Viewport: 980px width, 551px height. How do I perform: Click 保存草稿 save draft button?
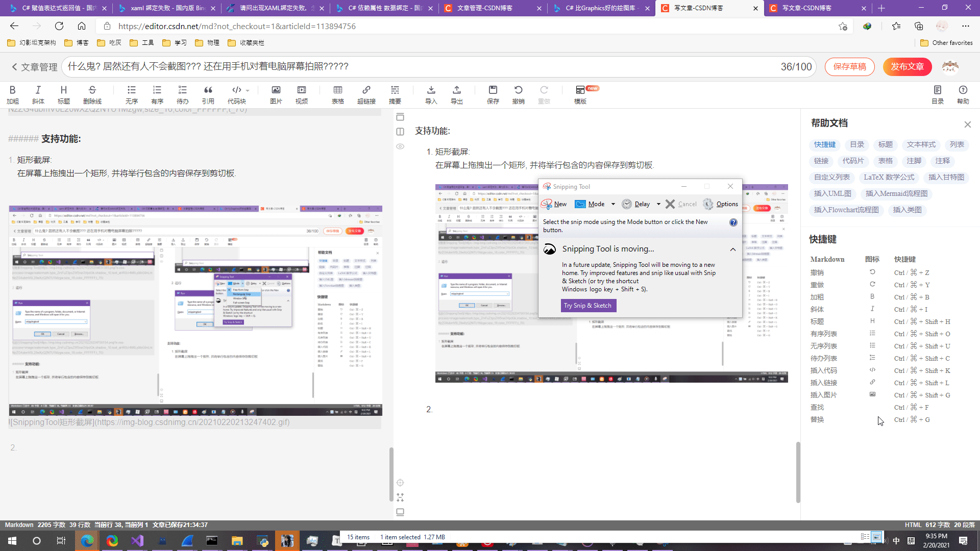tap(849, 67)
